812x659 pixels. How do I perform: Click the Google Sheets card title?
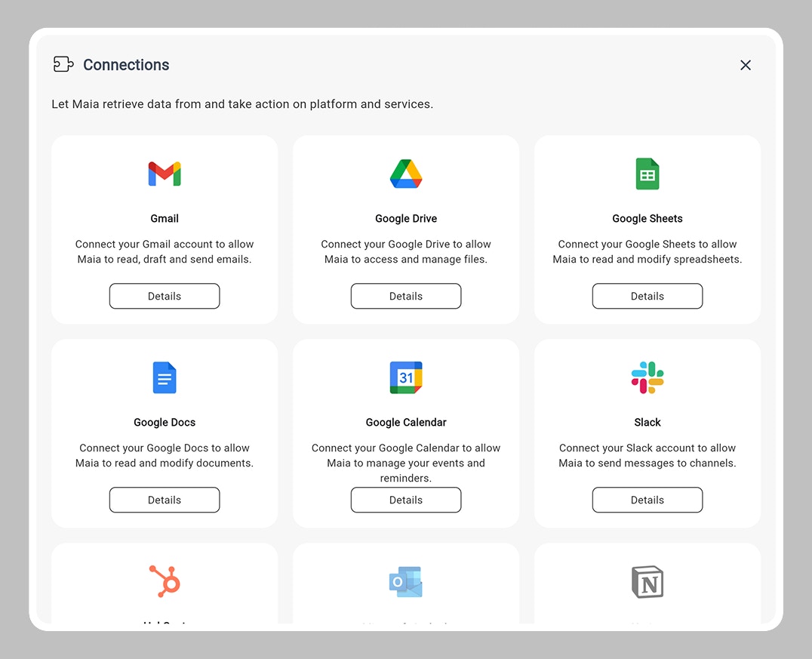647,219
